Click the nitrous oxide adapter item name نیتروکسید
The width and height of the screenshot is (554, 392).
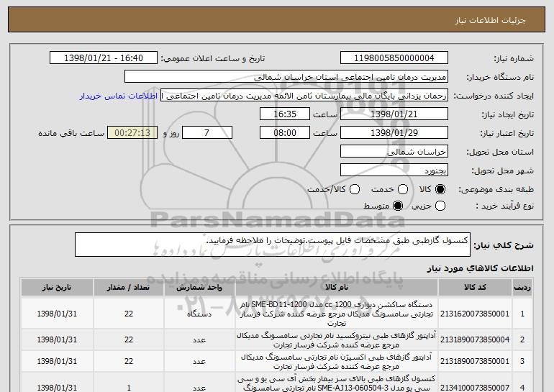pyautogui.click(x=337, y=339)
